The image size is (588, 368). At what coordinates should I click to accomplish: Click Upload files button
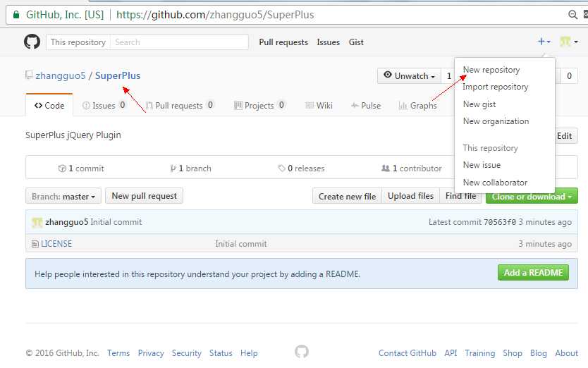point(410,196)
